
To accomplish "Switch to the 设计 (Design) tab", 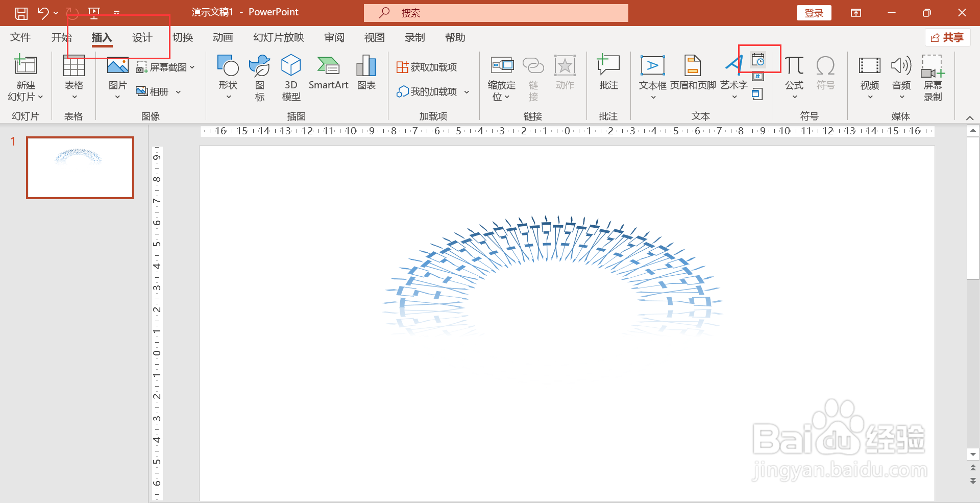I will click(x=142, y=37).
